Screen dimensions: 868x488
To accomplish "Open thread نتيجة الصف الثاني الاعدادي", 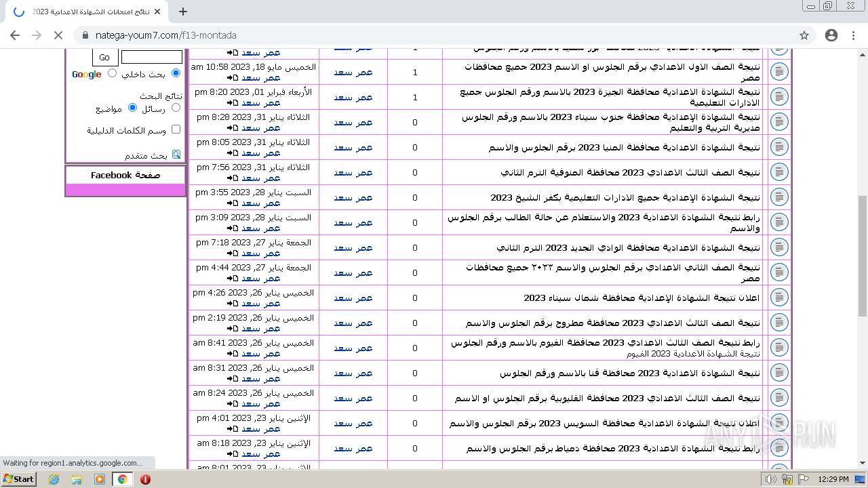I will tap(613, 272).
